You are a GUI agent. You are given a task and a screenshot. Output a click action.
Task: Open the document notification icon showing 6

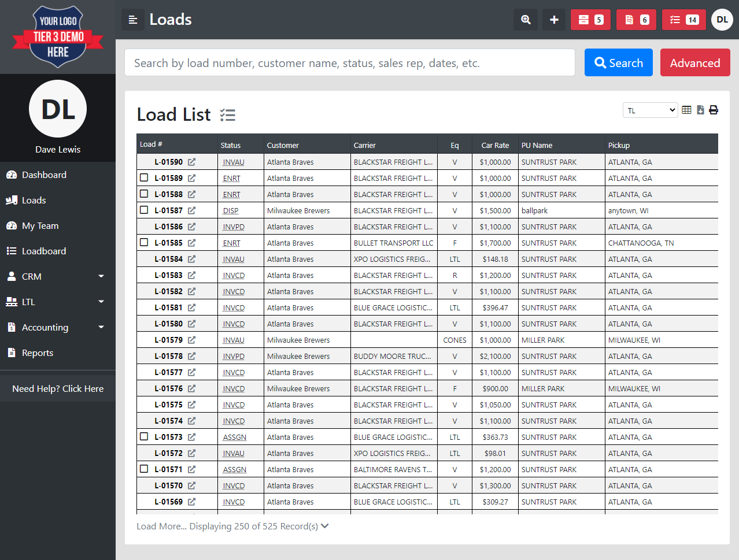635,19
